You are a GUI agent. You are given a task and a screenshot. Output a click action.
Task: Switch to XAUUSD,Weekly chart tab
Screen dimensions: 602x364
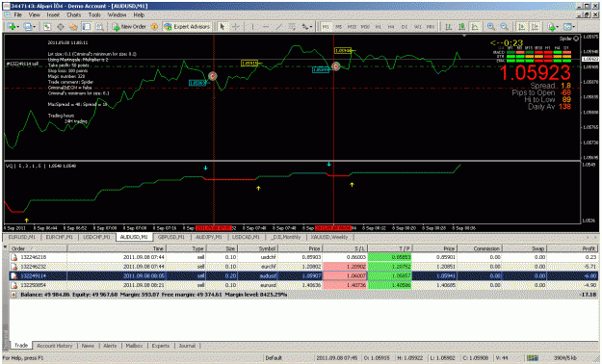coord(329,237)
